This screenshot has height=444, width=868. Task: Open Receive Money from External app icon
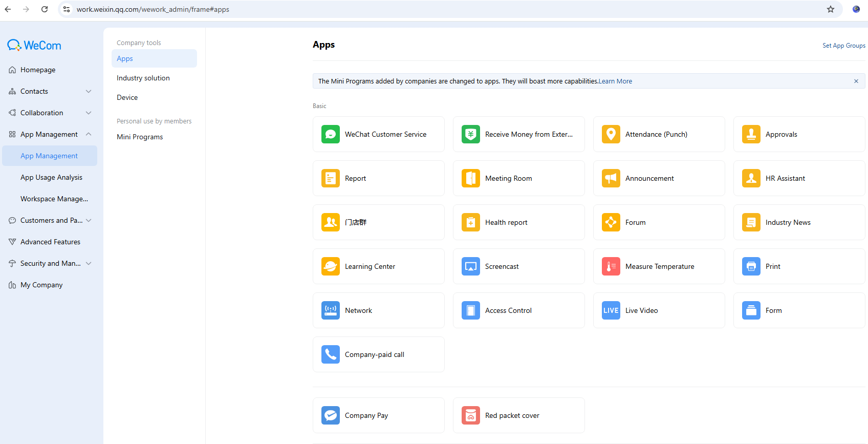[x=471, y=134]
